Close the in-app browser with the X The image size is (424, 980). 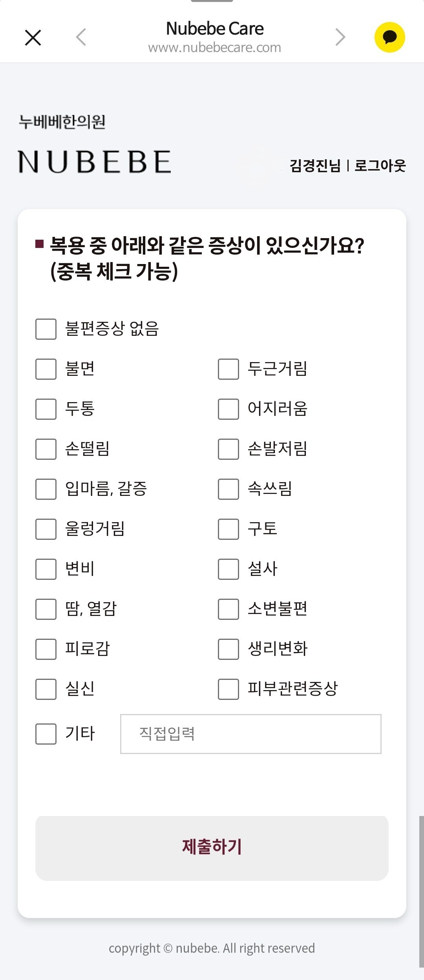[33, 37]
